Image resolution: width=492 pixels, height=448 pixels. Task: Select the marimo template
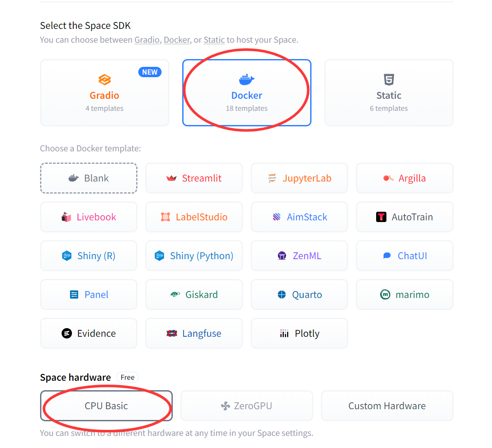(x=405, y=294)
